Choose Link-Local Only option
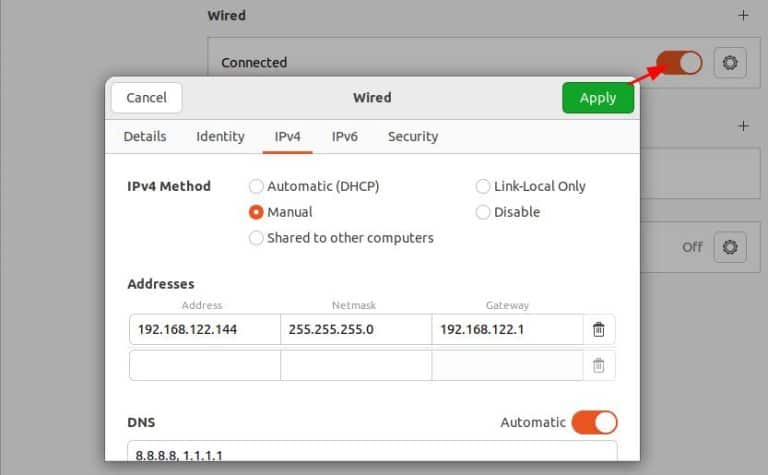 pyautogui.click(x=483, y=187)
